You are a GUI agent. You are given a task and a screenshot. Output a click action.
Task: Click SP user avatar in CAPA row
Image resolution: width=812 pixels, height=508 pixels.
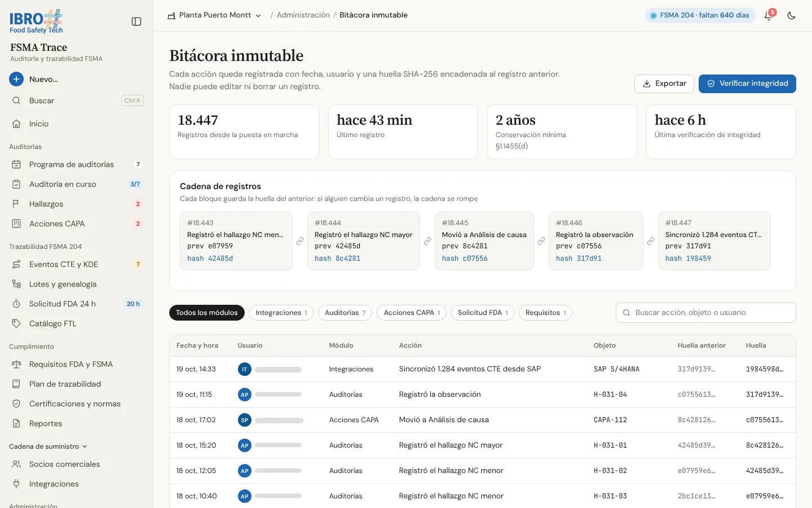[x=244, y=420]
